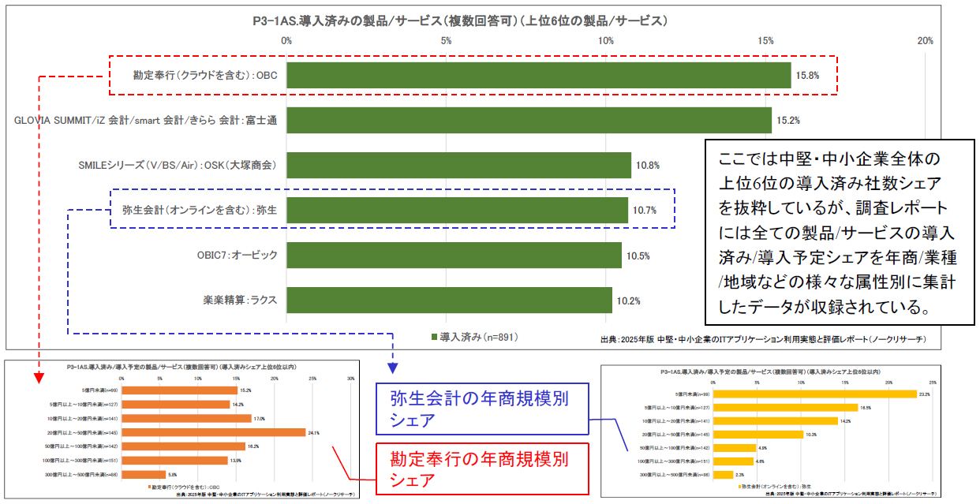This screenshot has width=980, height=504.
Task: Click the green 導入済み legend square
Action: pos(434,337)
